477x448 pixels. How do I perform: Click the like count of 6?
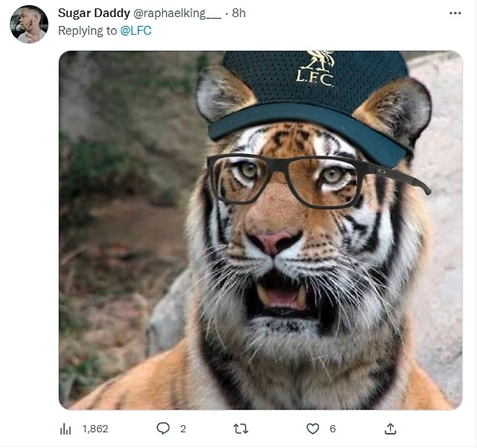click(x=333, y=429)
